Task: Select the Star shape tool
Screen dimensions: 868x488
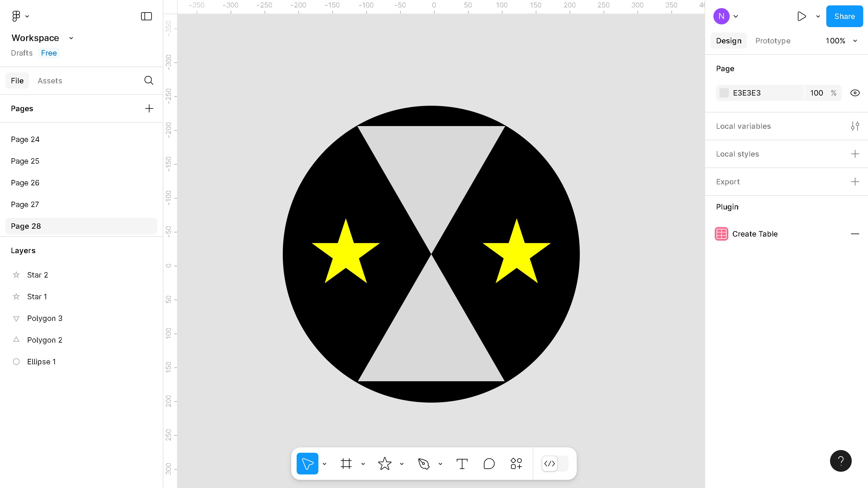Action: (x=384, y=464)
